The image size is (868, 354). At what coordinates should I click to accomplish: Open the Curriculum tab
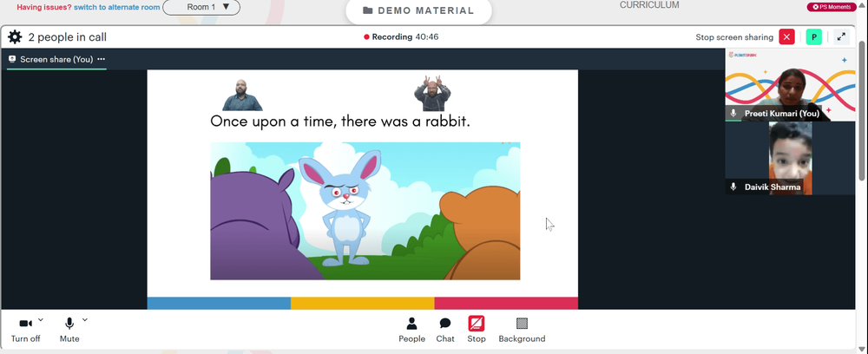point(649,5)
